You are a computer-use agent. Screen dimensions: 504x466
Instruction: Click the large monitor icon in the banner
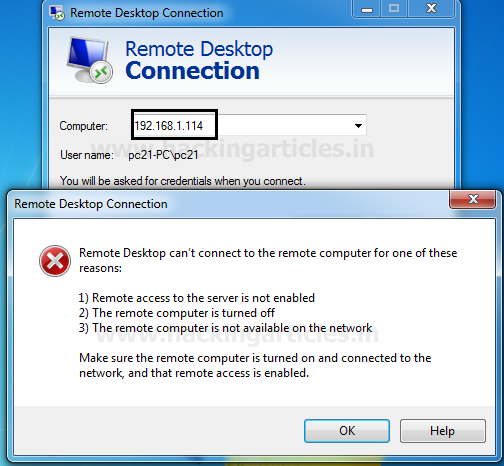(89, 60)
